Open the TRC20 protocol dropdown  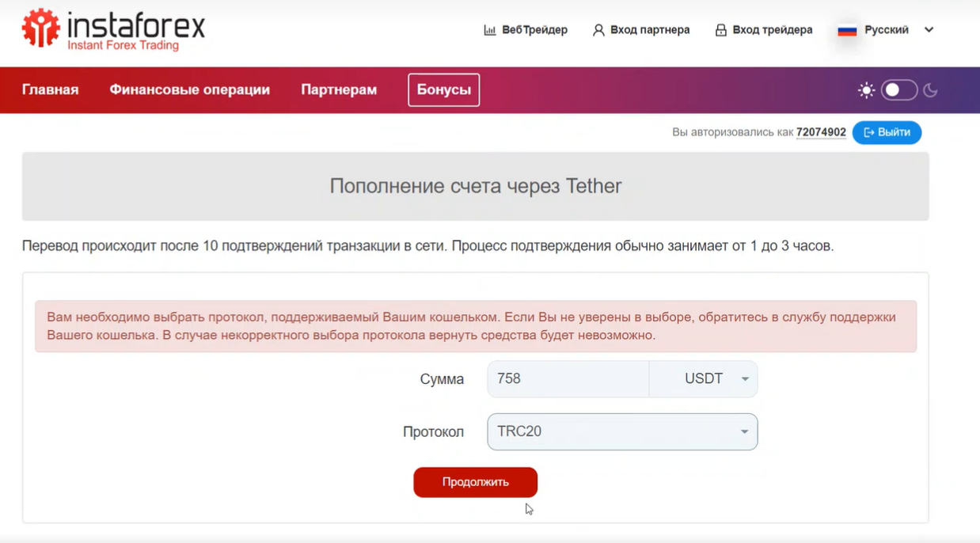tap(622, 431)
